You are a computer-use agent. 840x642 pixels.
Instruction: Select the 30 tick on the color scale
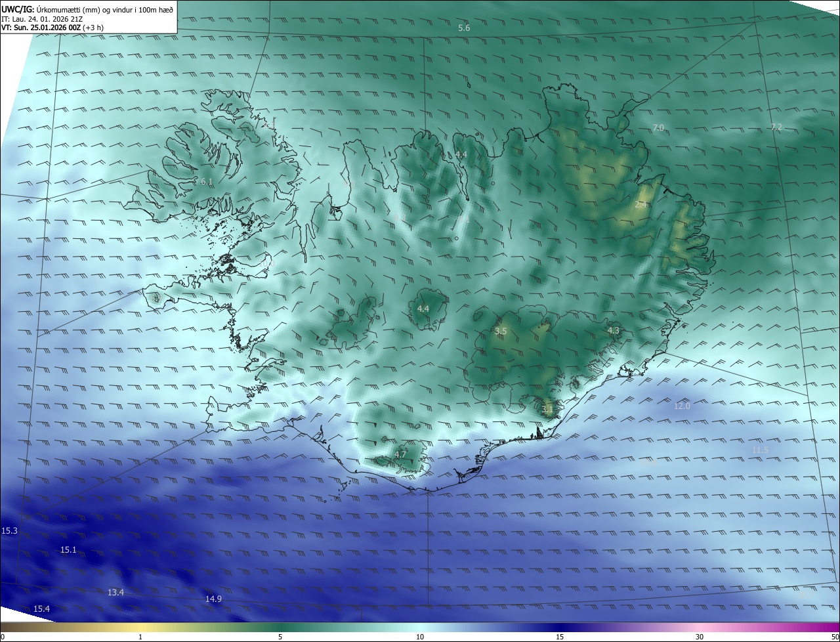click(700, 637)
